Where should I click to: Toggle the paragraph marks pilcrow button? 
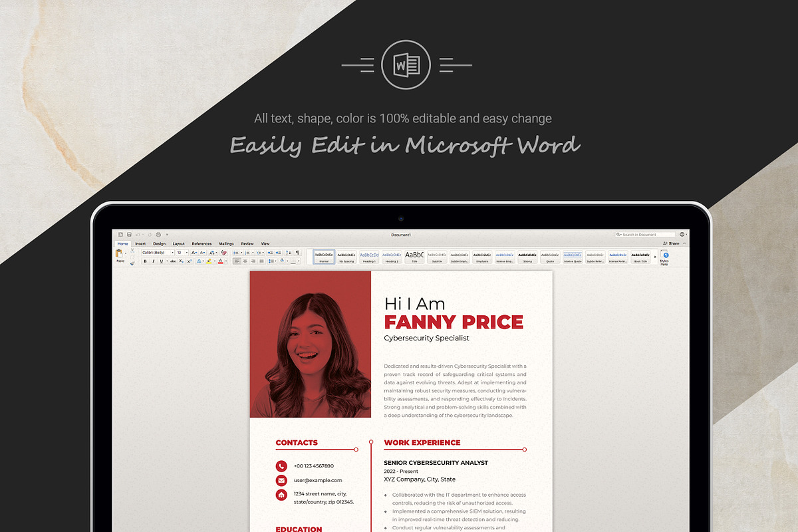297,253
